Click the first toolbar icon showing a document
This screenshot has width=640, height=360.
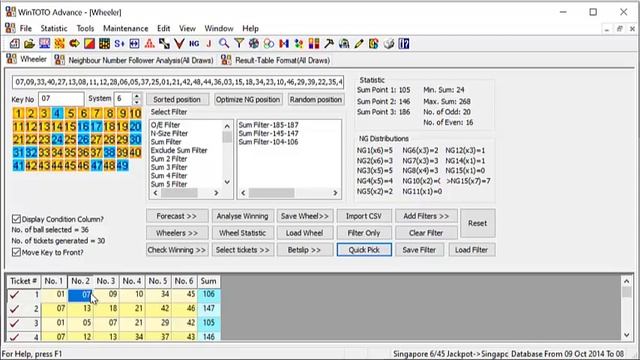[14, 44]
